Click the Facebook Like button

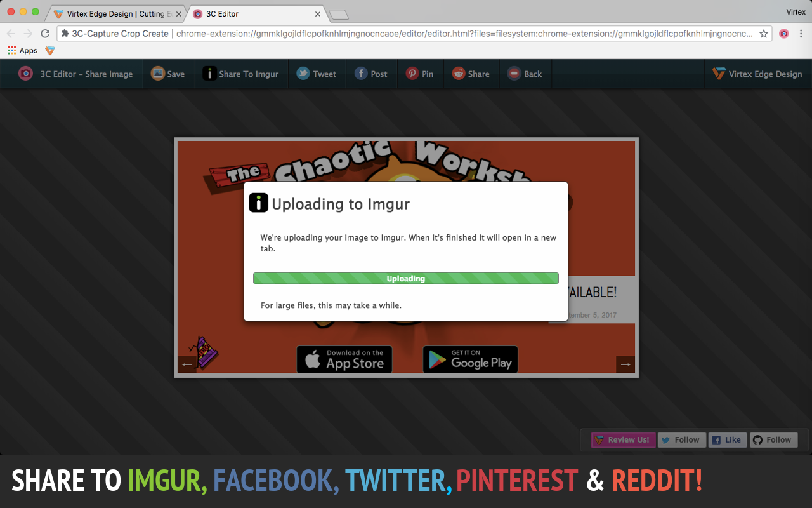pos(726,439)
